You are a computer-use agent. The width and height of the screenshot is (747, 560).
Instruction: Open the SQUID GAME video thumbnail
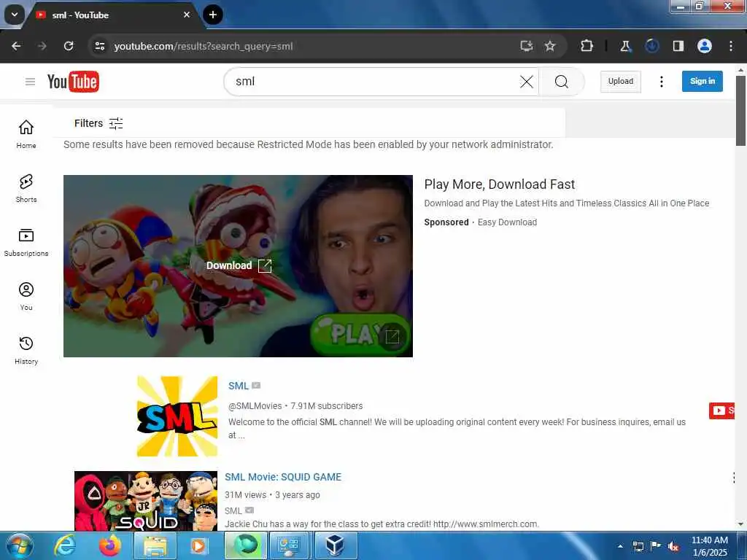tap(146, 501)
